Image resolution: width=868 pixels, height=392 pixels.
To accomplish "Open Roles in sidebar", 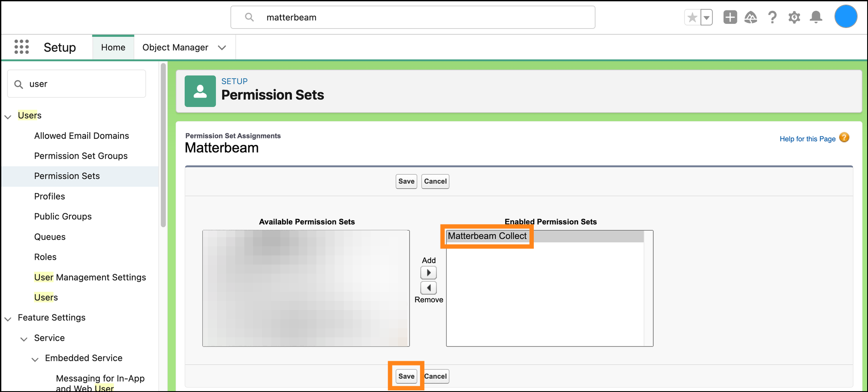I will point(45,257).
